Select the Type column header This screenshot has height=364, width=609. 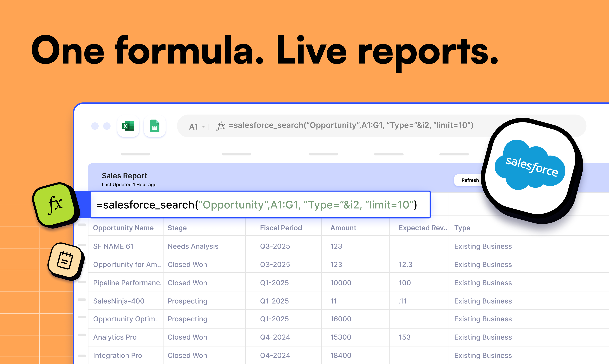(462, 228)
